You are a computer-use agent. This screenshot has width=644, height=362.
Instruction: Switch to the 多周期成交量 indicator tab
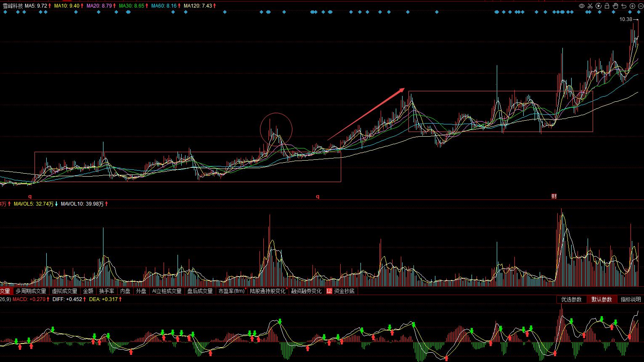tap(31, 291)
